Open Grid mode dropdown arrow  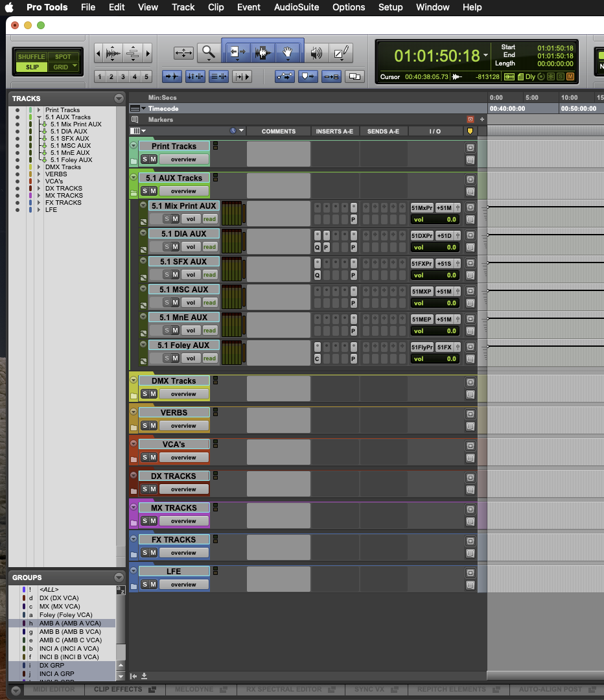75,66
